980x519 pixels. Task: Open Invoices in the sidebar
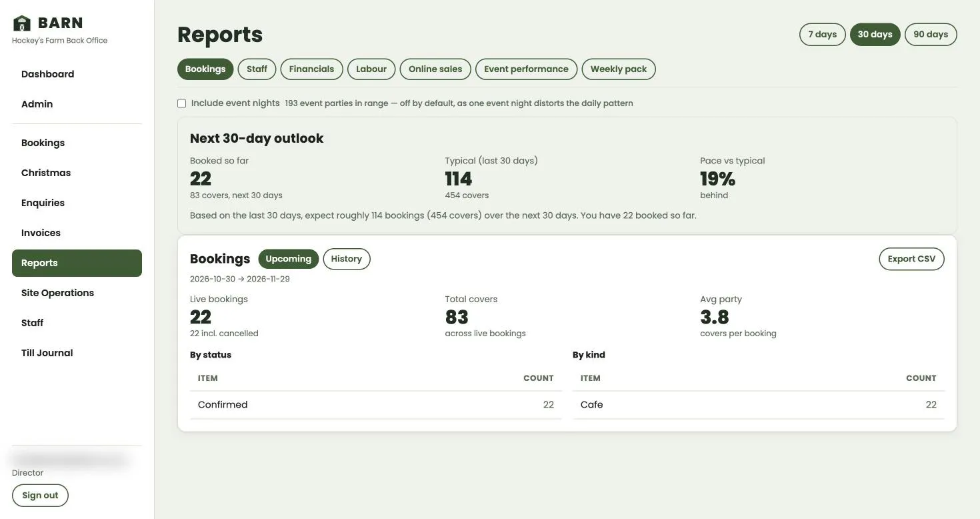(x=77, y=233)
